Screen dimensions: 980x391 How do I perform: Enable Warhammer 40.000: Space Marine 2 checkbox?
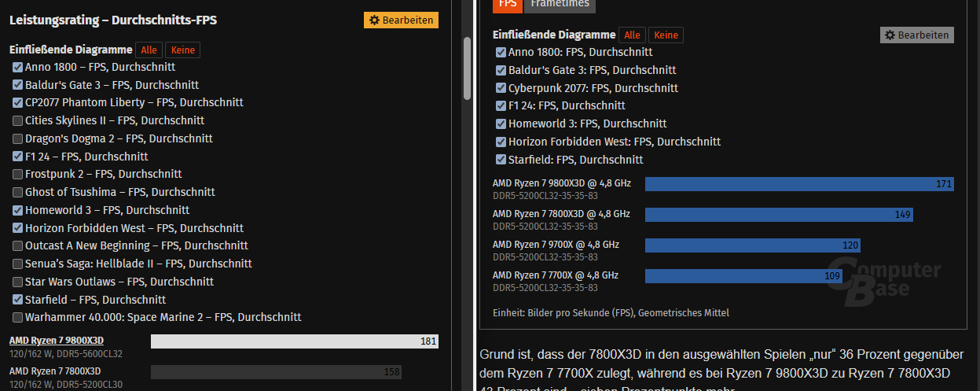(x=17, y=317)
